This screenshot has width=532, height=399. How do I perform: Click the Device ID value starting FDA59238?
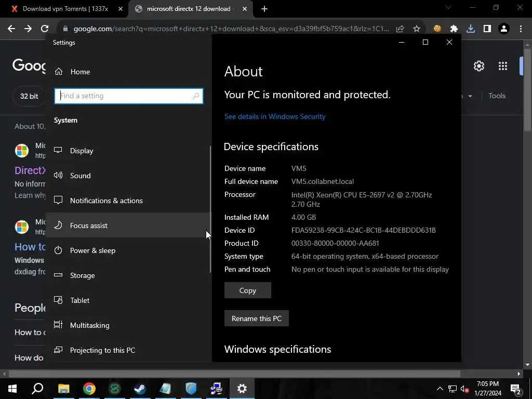click(363, 230)
